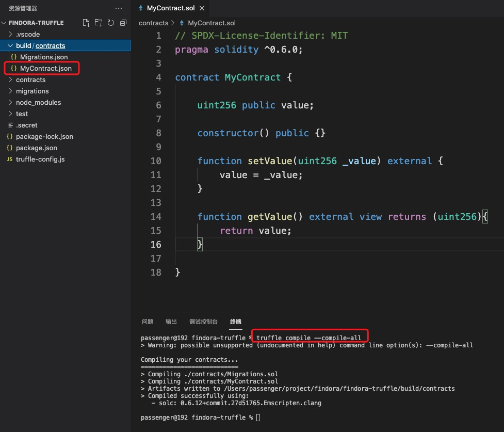The image size is (504, 432).
Task: Switch to the 终端 (Terminal) panel tab
Action: 236,322
